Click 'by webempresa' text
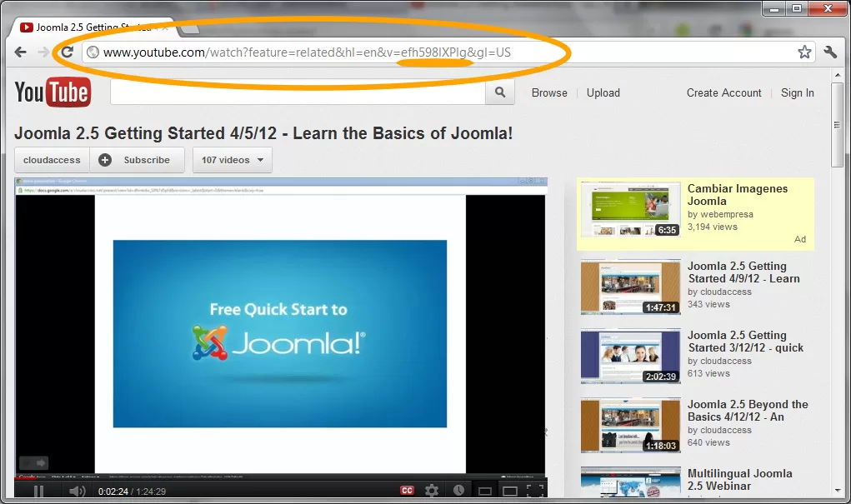Image resolution: width=851 pixels, height=504 pixels. pos(720,214)
